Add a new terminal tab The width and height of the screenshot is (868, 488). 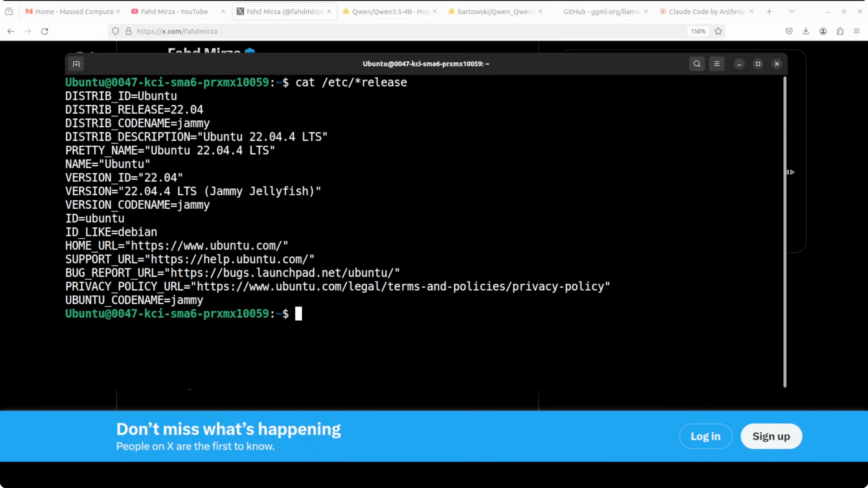[x=76, y=64]
